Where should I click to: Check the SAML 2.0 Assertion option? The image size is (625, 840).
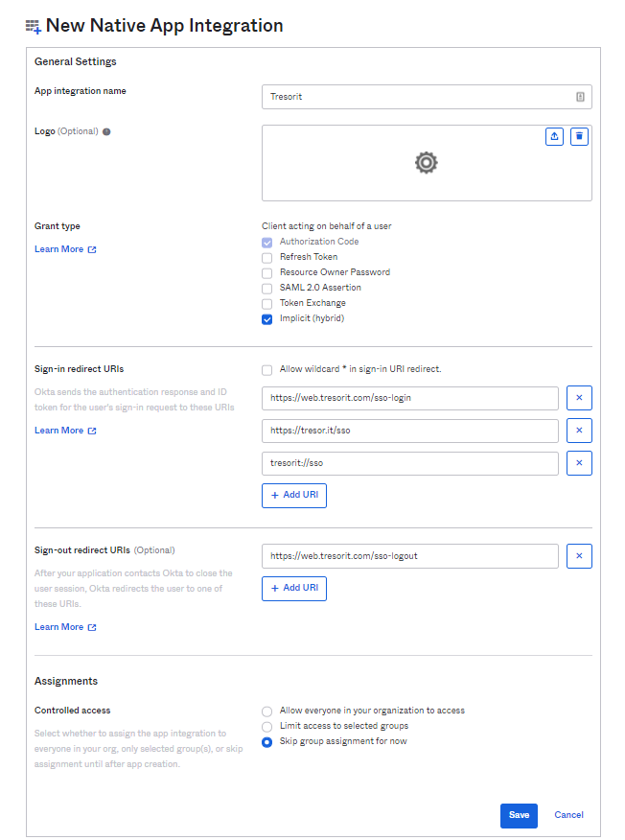[x=267, y=289]
